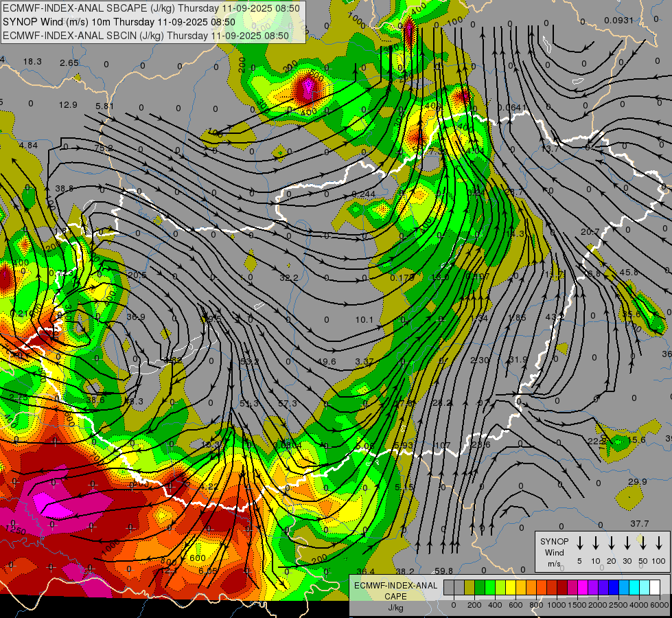Pick the lime 400–500 legend swatch

tap(500, 588)
